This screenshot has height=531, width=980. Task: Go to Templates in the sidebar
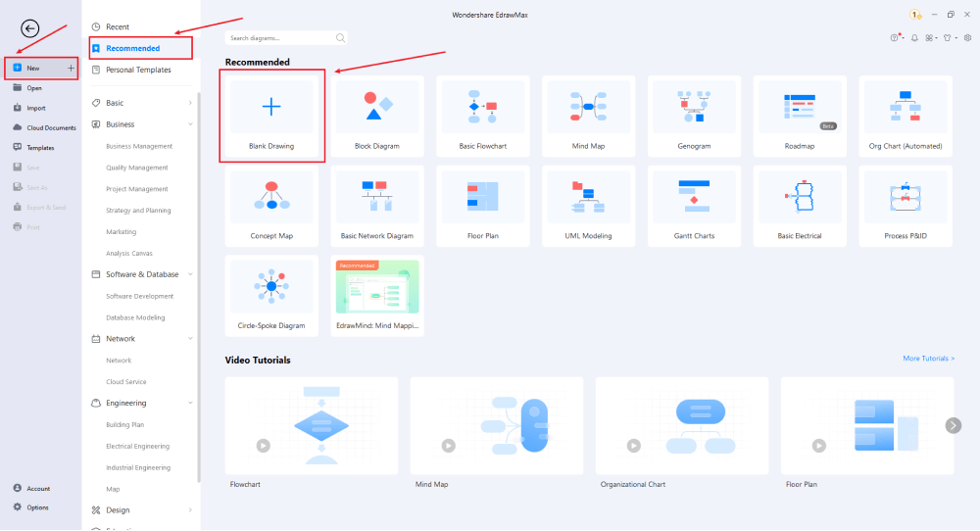40,148
